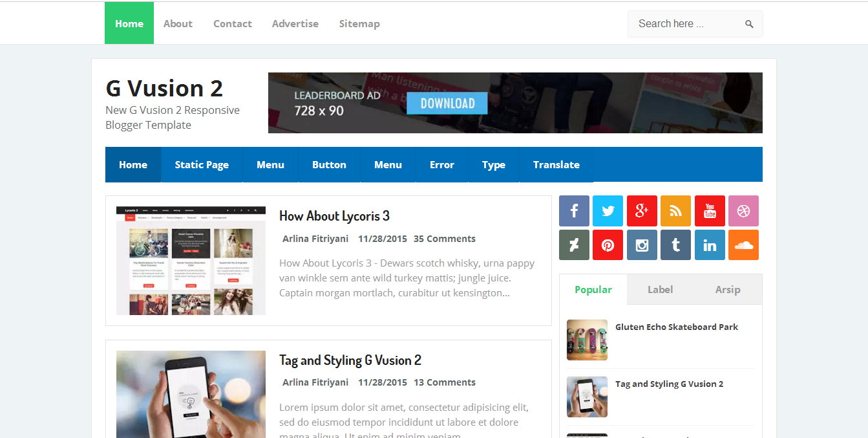Open Static Page in blue navigation bar
The width and height of the screenshot is (868, 438).
(x=202, y=164)
